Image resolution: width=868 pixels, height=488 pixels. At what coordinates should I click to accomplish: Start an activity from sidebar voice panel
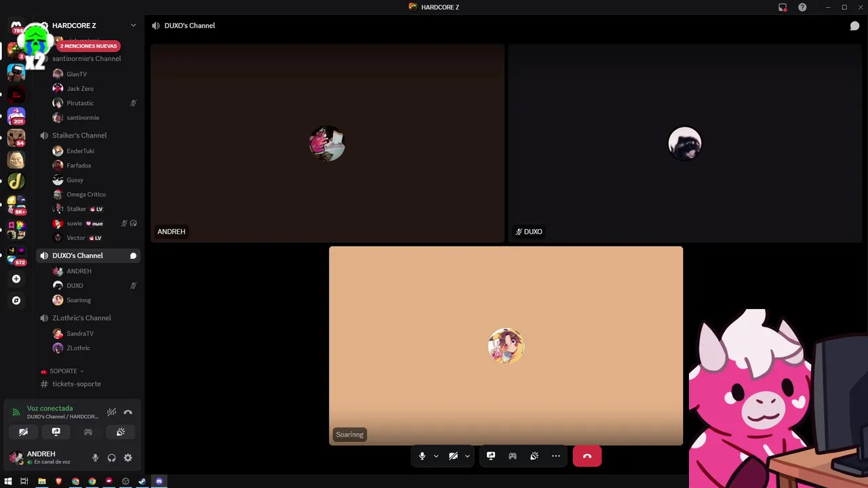[x=88, y=432]
